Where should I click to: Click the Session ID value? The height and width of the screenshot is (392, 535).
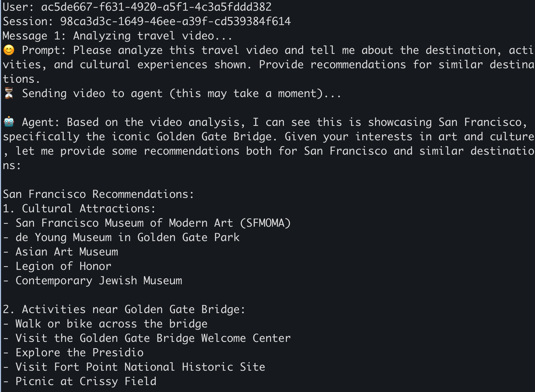[x=175, y=21]
